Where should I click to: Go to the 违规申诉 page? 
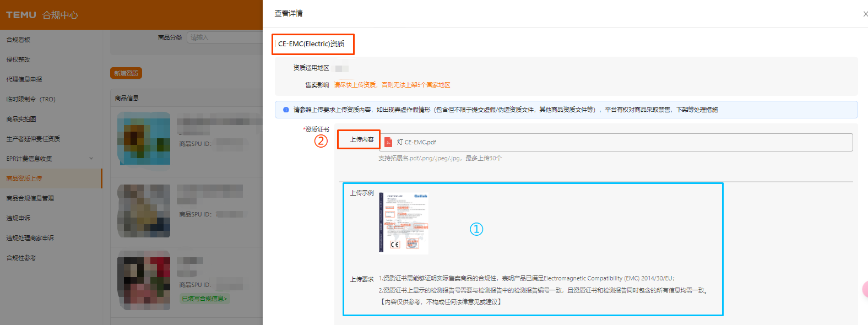point(18,218)
